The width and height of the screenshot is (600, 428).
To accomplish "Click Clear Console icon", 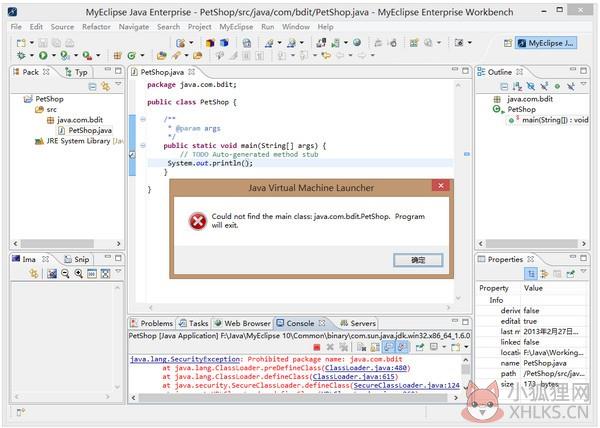I will point(361,347).
